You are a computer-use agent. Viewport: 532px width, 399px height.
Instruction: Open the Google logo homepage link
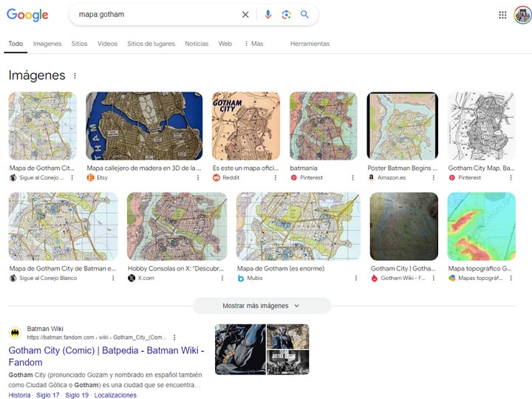[x=27, y=15]
